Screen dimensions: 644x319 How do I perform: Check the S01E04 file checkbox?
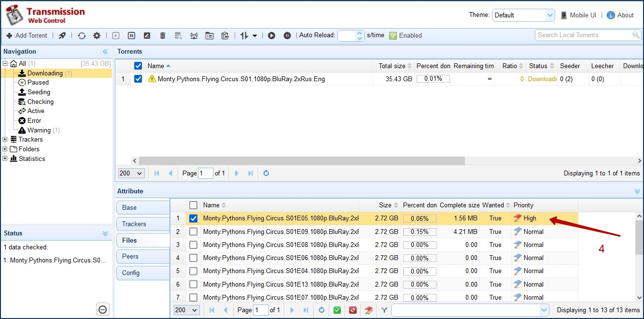click(x=193, y=271)
